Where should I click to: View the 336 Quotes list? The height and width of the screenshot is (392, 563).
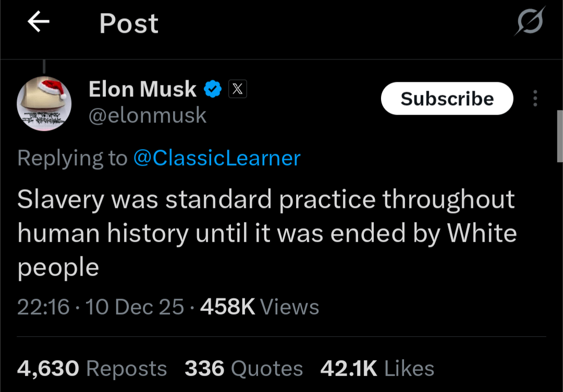coord(243,369)
